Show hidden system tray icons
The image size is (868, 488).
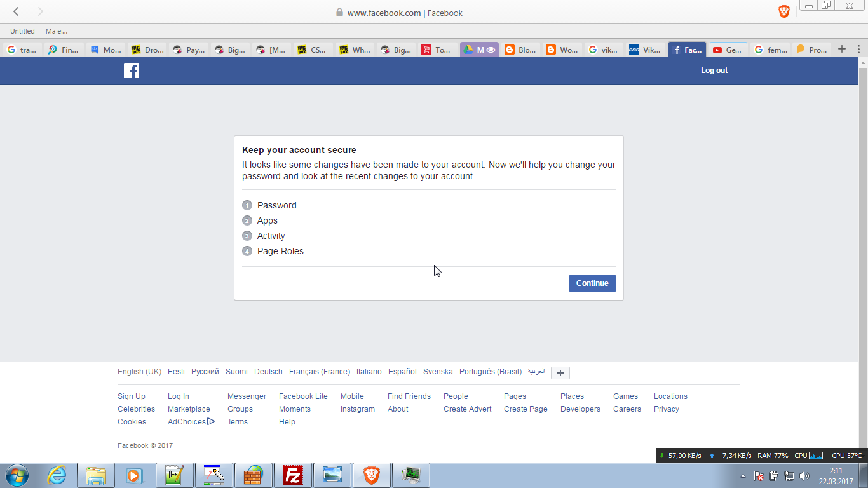click(743, 476)
